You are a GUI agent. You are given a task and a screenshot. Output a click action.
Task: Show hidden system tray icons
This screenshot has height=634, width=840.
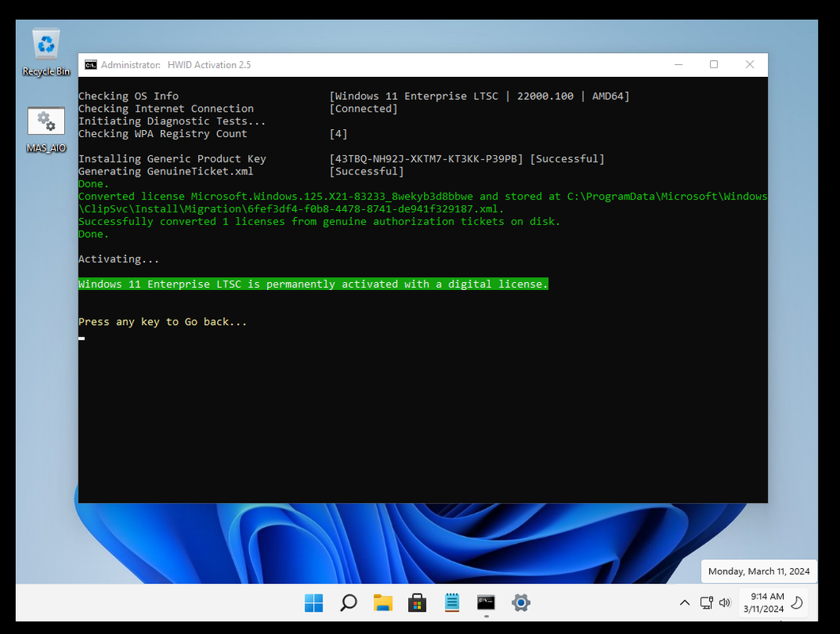click(x=685, y=603)
